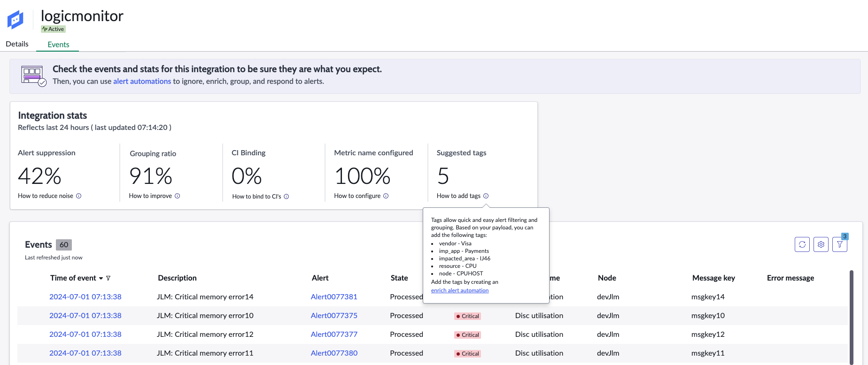This screenshot has height=365, width=868.
Task: Open event time link for msgkey10 row
Action: coord(85,316)
